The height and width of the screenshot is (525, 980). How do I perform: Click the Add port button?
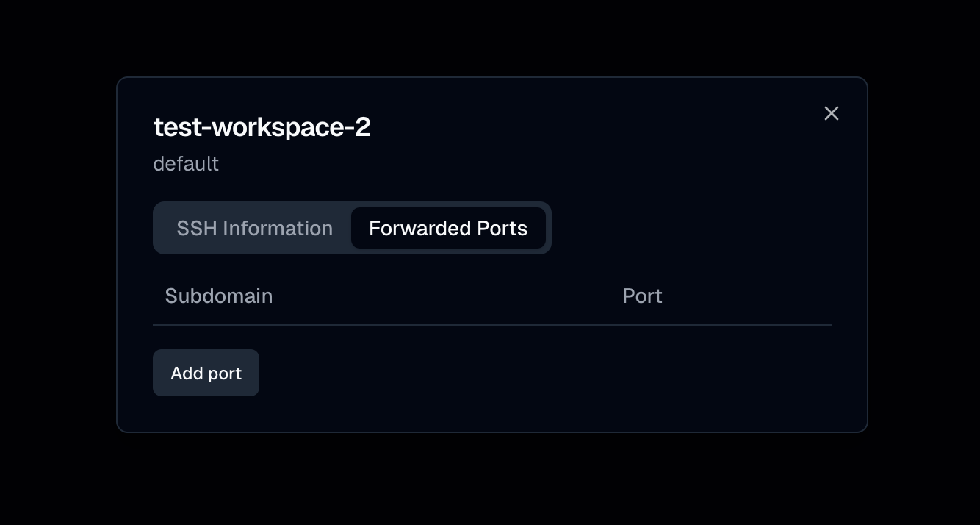coord(206,373)
